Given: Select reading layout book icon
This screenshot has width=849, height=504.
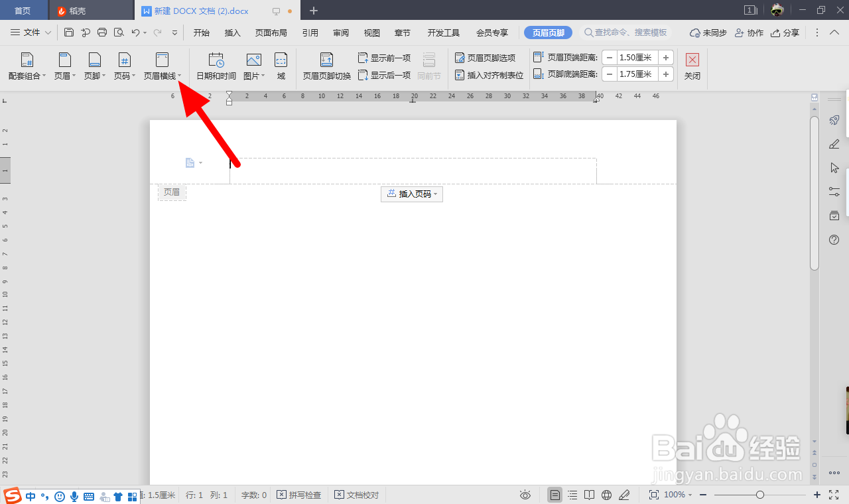Looking at the screenshot, I should tap(590, 495).
